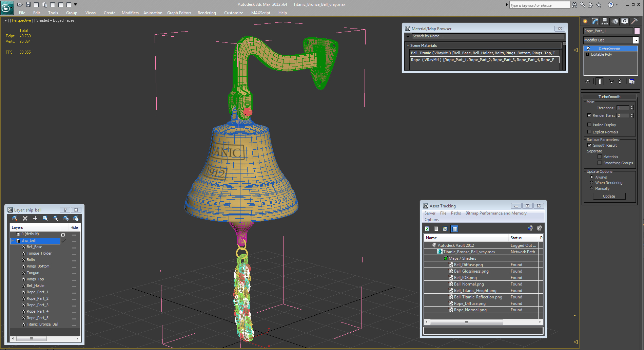This screenshot has width=644, height=350.
Task: Open the Rendering menu
Action: [207, 13]
